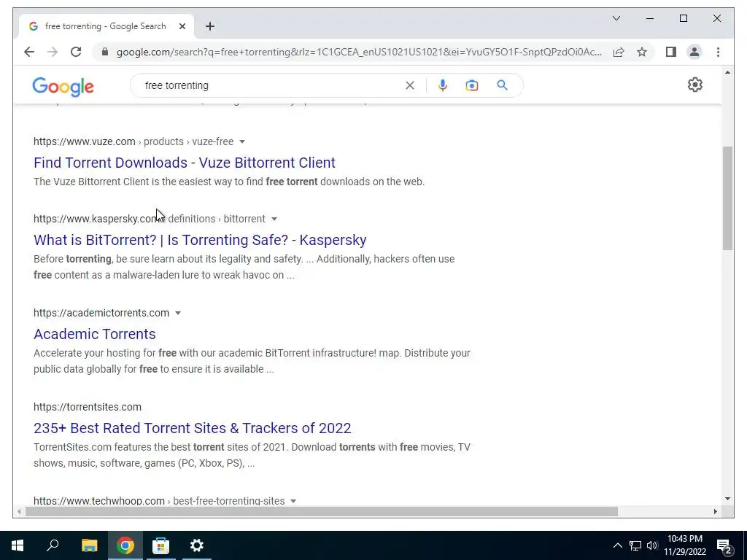Expand options for vuze.com result
Viewport: 747px width, 560px height.
[242, 142]
